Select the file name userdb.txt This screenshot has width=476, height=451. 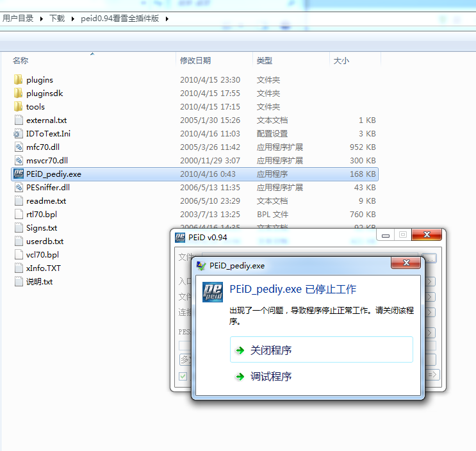(x=45, y=242)
